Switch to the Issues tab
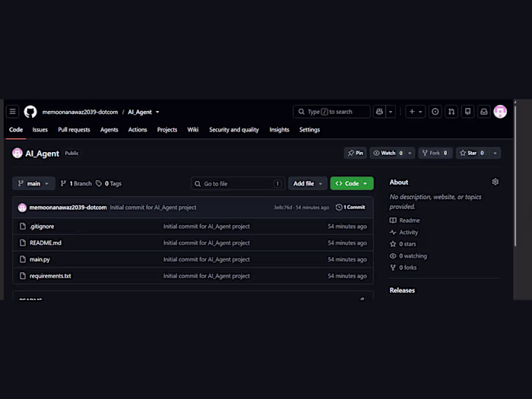 click(x=40, y=130)
